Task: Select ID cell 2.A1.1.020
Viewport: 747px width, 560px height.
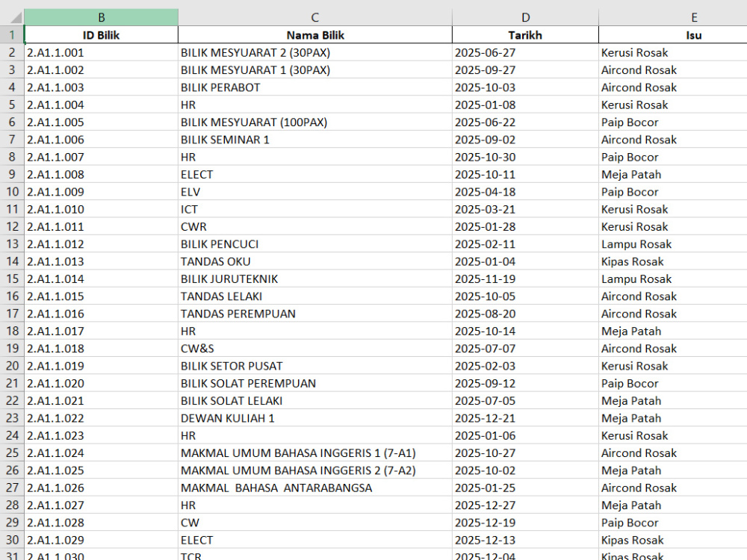Action: coord(101,383)
